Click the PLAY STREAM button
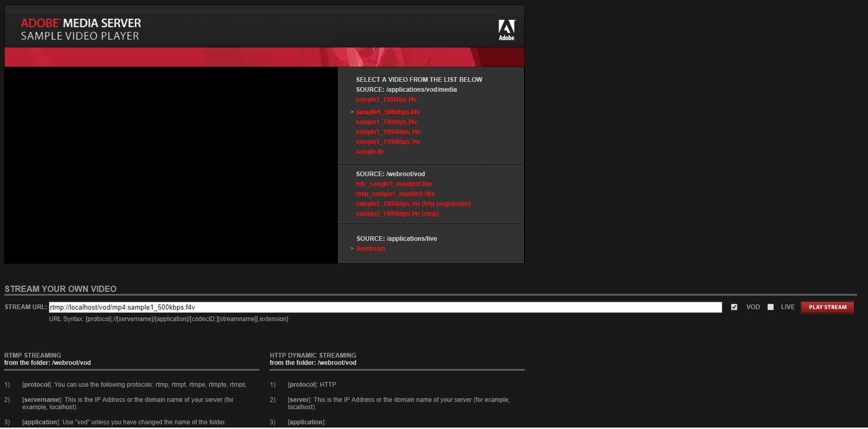 pos(827,307)
